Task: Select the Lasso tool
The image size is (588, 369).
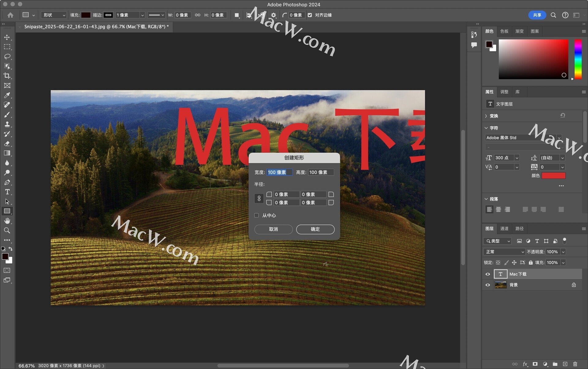Action: (7, 57)
